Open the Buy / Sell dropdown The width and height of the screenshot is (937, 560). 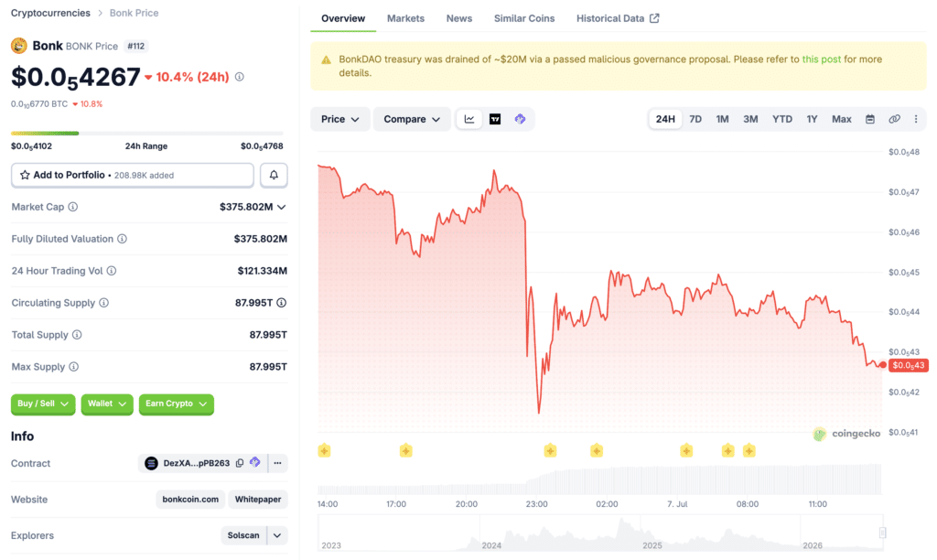(43, 404)
